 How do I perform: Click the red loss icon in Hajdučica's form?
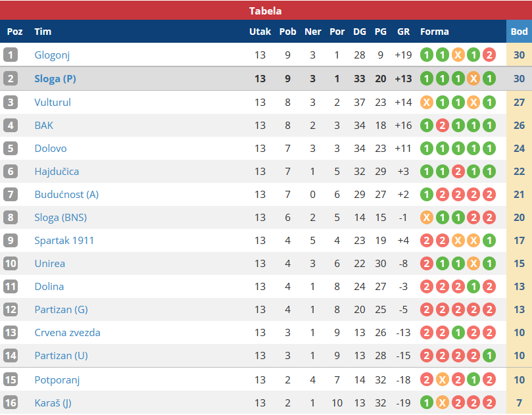[x=458, y=172]
